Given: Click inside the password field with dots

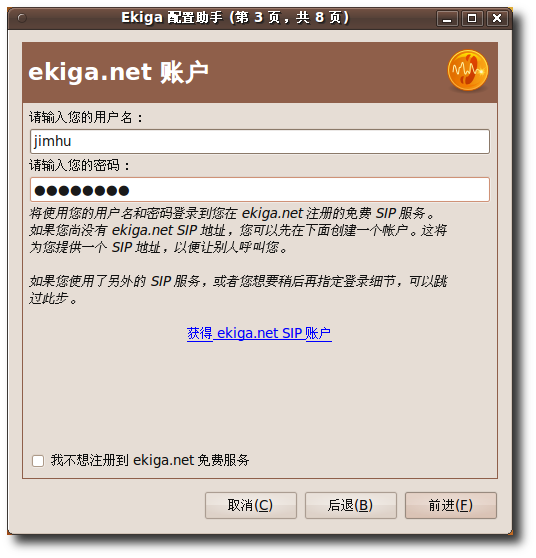Looking at the screenshot, I should click(260, 190).
